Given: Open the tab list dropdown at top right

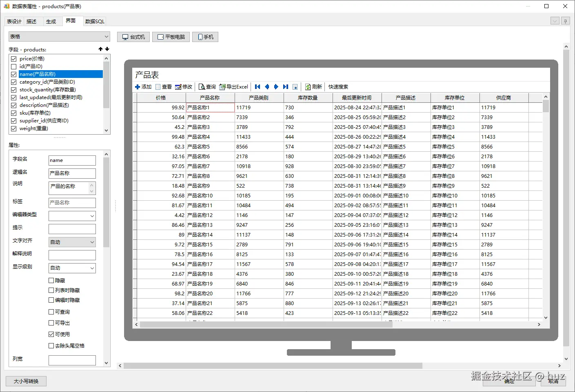Looking at the screenshot, I should 555,21.
